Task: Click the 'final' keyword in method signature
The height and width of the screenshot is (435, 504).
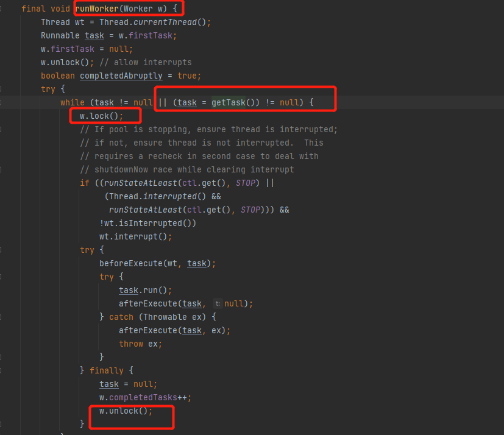Action: tap(34, 9)
